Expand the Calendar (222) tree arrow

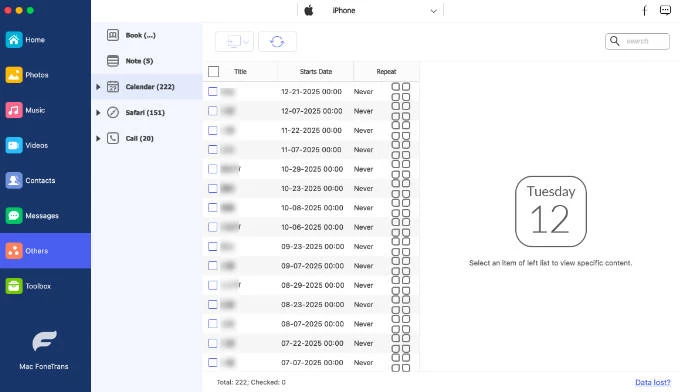pyautogui.click(x=98, y=87)
